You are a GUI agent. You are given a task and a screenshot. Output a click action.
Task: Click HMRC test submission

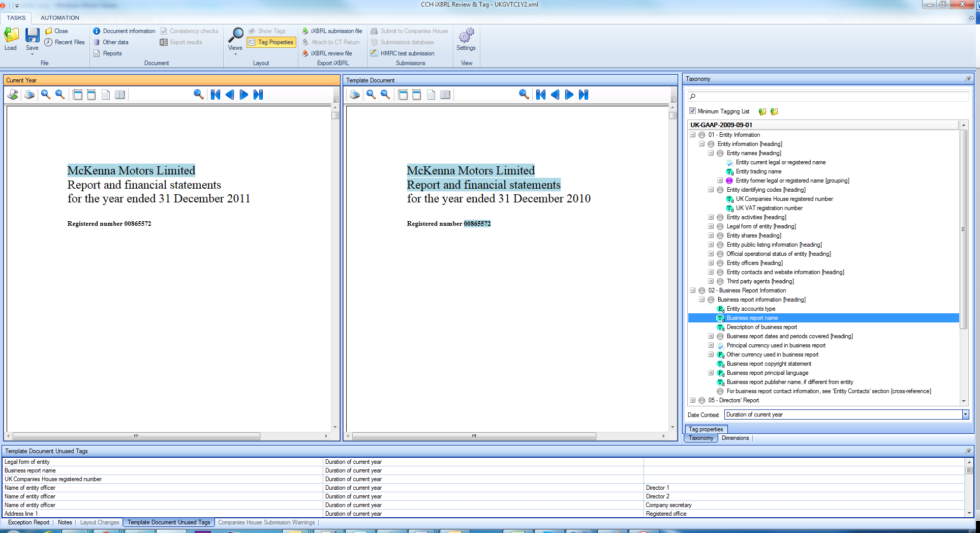click(403, 53)
